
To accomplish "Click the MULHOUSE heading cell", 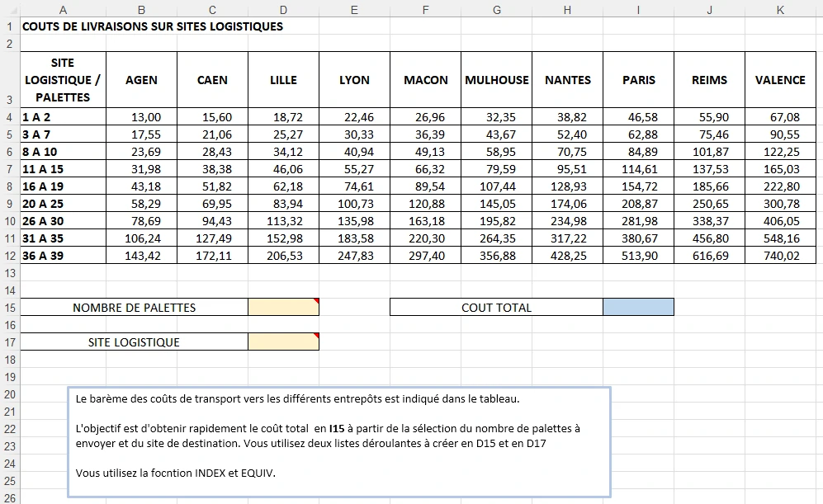I will [x=496, y=80].
